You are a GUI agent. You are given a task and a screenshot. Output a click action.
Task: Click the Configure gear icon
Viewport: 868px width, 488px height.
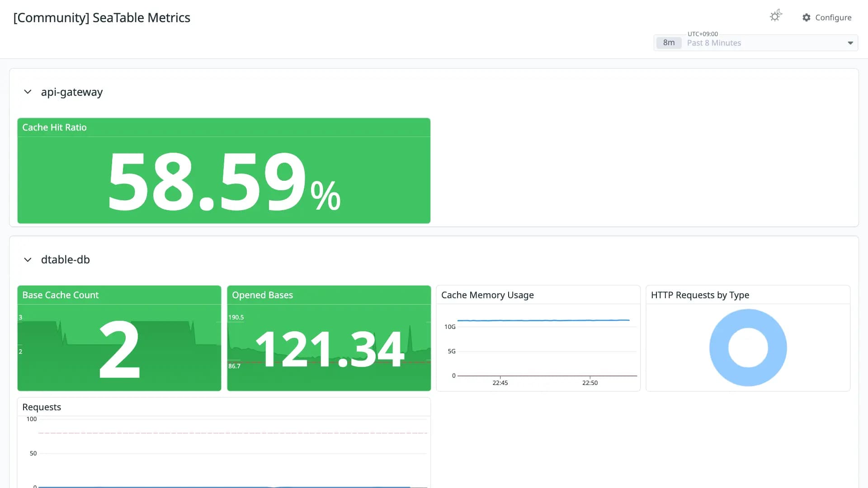click(807, 18)
